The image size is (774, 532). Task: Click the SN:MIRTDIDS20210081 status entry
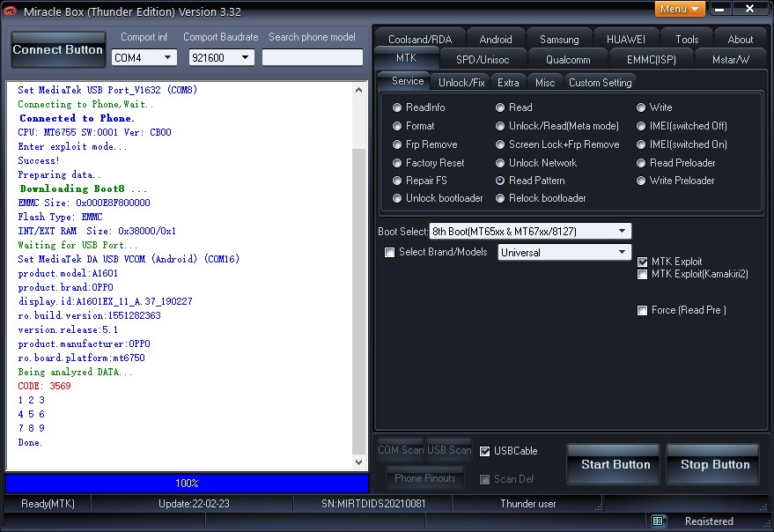coord(373,503)
